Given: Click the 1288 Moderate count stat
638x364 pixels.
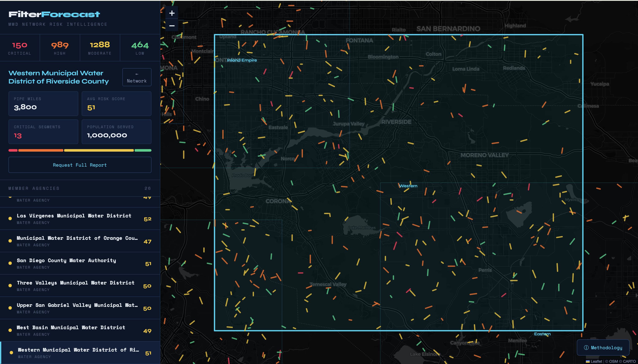Looking at the screenshot, I should click(100, 48).
